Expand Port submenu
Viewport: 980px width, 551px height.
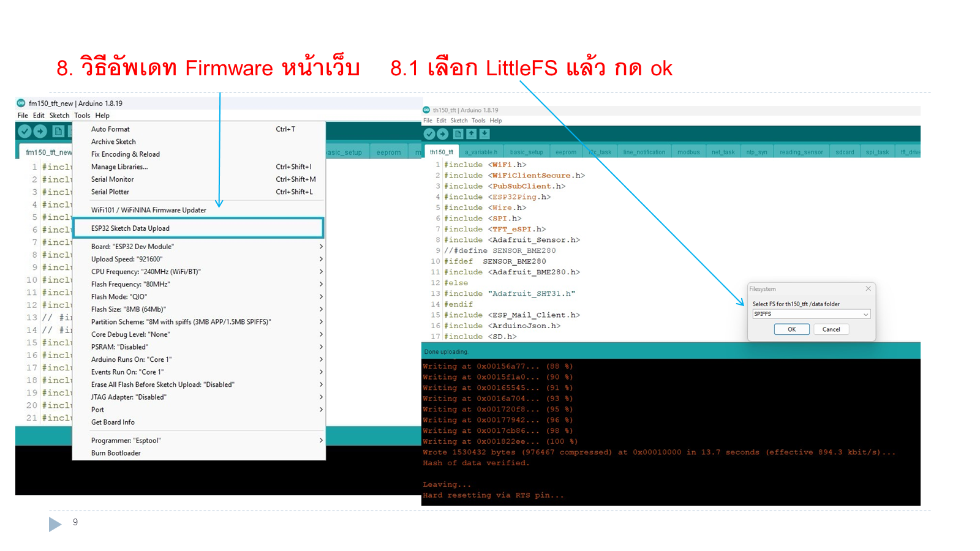click(x=198, y=410)
